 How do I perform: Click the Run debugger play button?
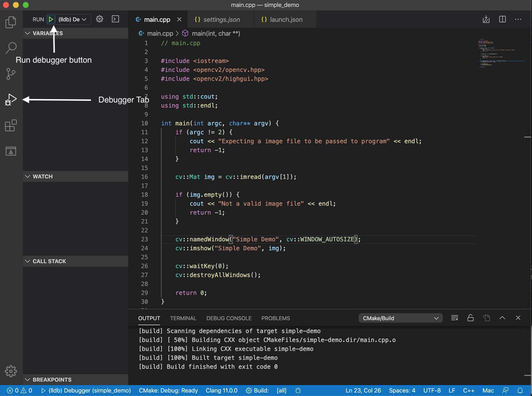(x=51, y=19)
